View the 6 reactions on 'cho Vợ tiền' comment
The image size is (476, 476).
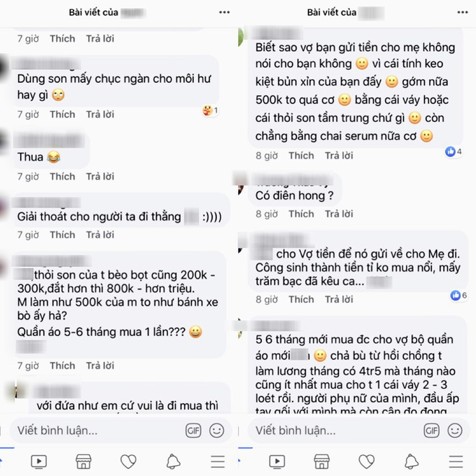coord(459,295)
